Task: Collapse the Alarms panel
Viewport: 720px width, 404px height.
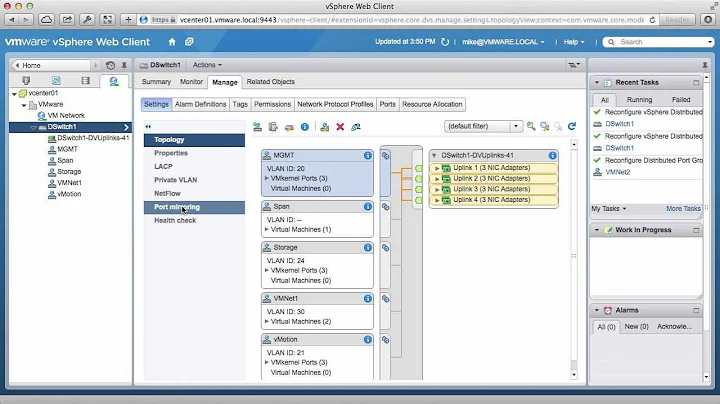Action: pos(597,310)
